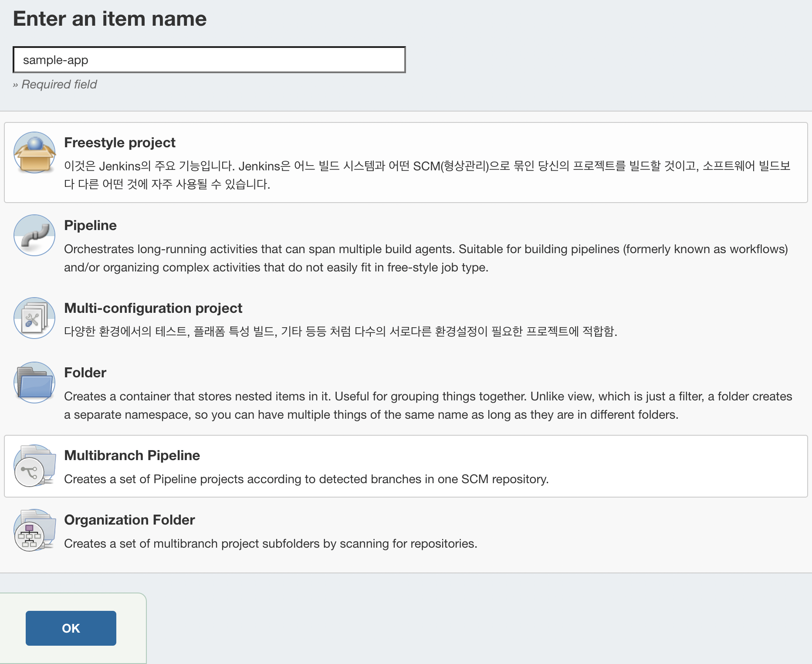
Task: Click Organization Folder description about scanning repositories
Action: click(271, 543)
